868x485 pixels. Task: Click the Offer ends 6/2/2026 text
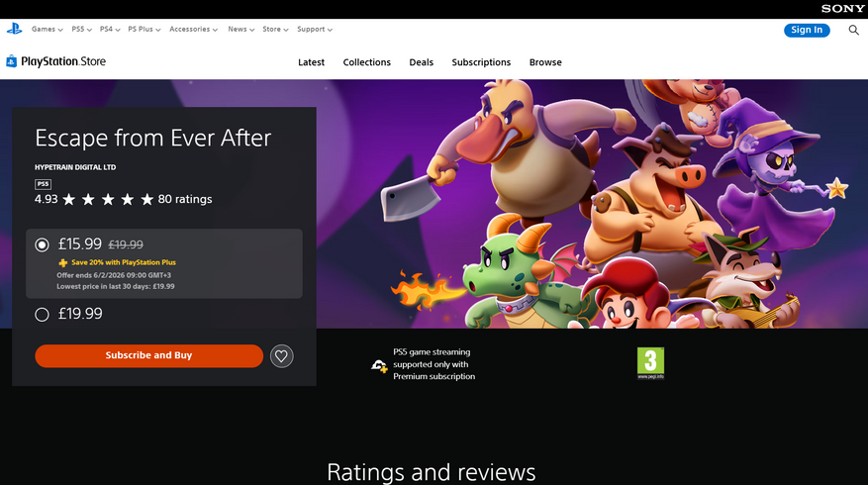point(114,275)
